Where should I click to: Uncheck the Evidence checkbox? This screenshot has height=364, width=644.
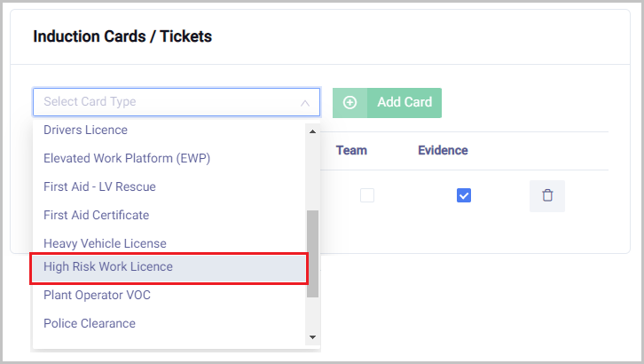point(463,195)
